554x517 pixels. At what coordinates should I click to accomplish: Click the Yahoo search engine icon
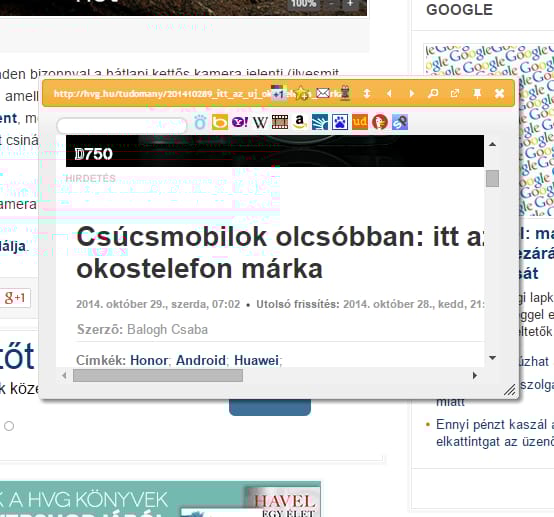240,122
